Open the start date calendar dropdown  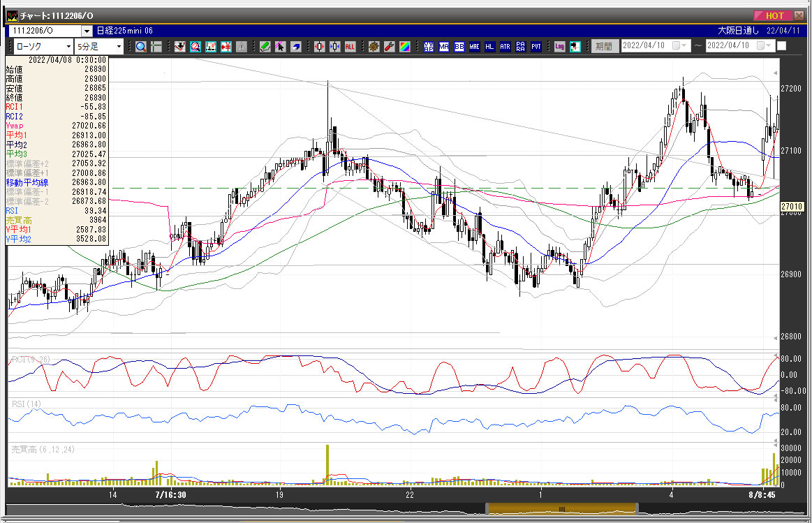click(679, 45)
